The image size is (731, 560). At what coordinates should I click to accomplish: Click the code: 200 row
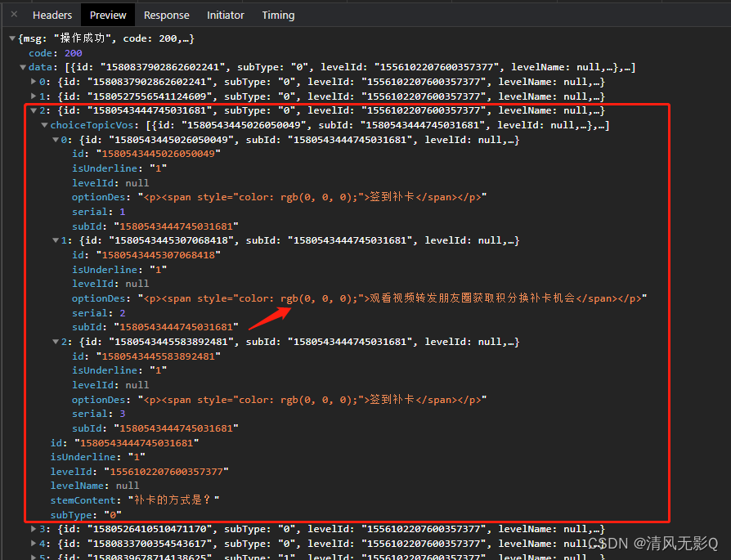tap(55, 53)
